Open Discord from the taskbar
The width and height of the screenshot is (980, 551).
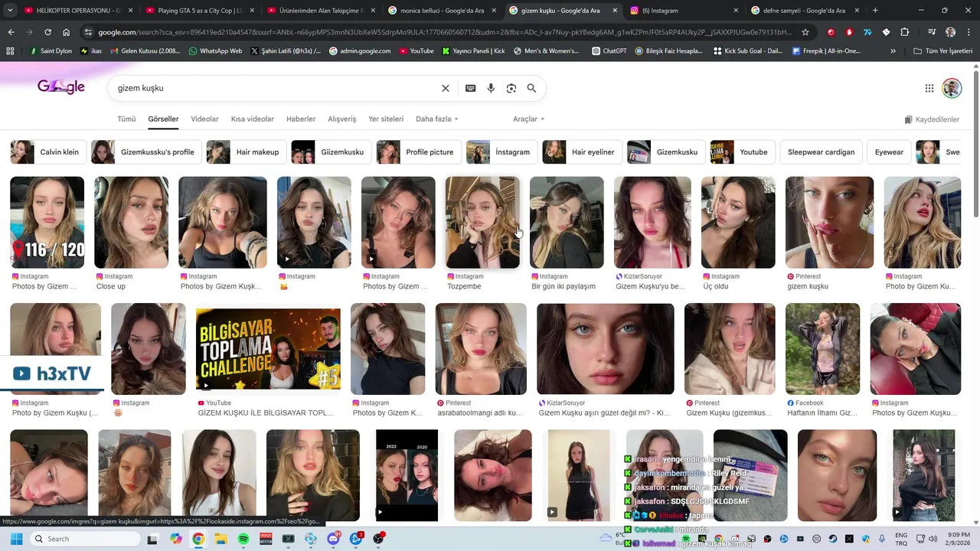(x=333, y=539)
